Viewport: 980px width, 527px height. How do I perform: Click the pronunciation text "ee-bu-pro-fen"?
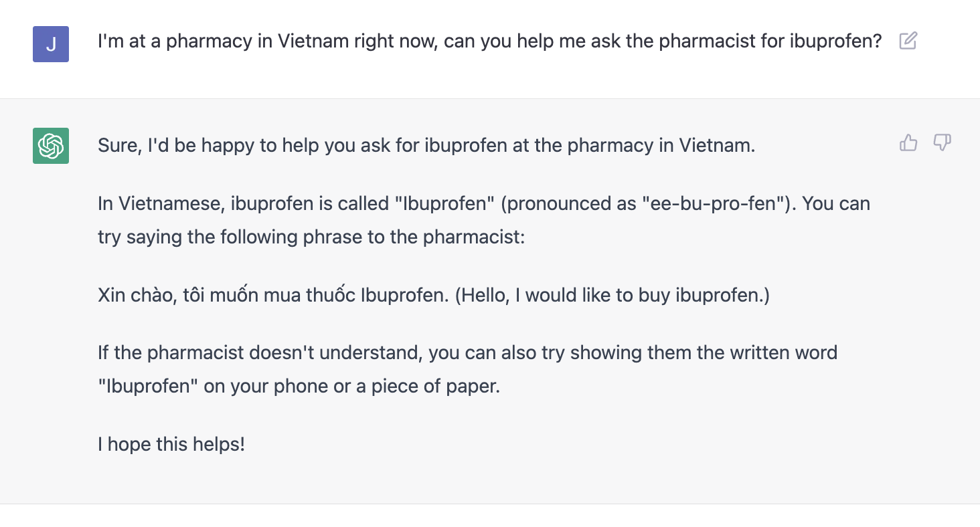point(713,203)
